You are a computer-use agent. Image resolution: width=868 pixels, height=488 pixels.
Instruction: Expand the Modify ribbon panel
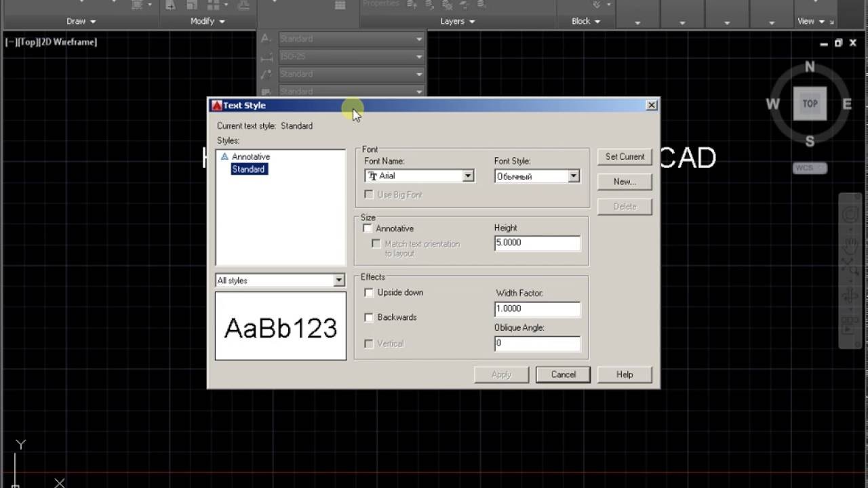click(207, 21)
